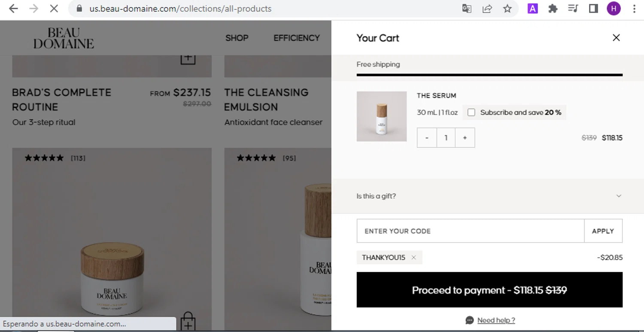
Task: Click the Beau Domaine logo
Action: pyautogui.click(x=64, y=38)
